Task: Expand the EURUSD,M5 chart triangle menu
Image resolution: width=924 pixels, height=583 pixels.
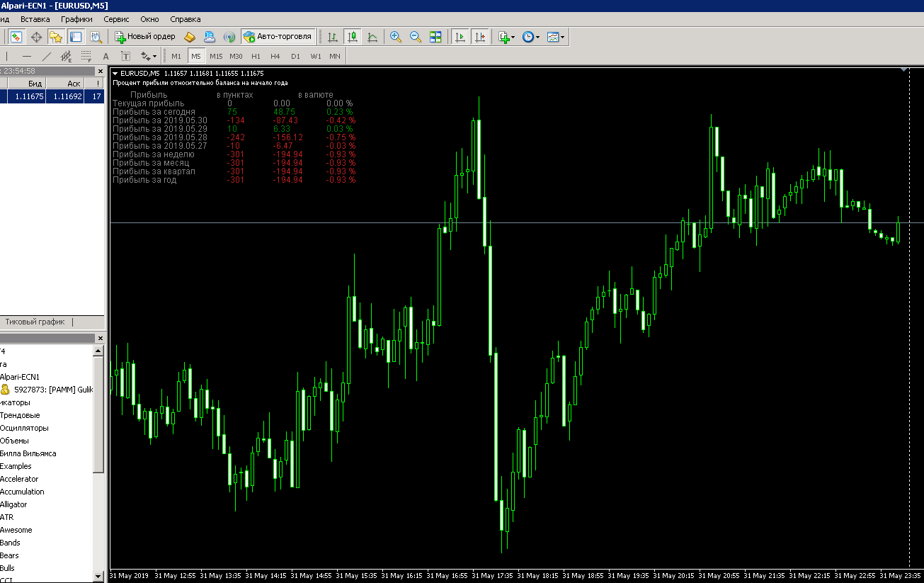Action: tap(115, 74)
